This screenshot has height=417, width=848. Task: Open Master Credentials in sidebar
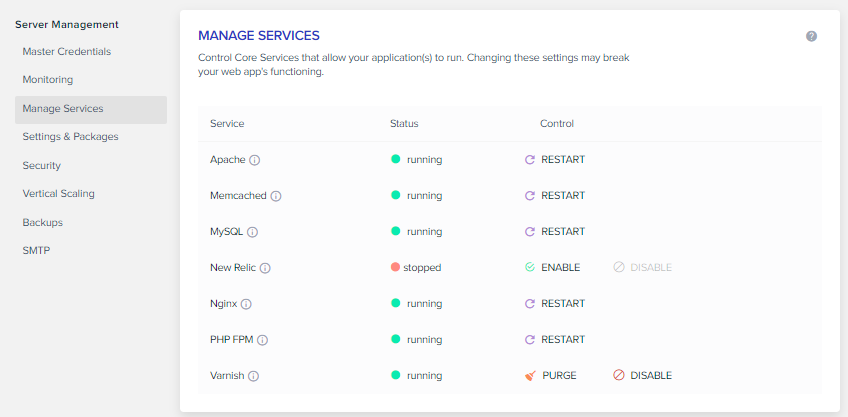click(x=67, y=51)
